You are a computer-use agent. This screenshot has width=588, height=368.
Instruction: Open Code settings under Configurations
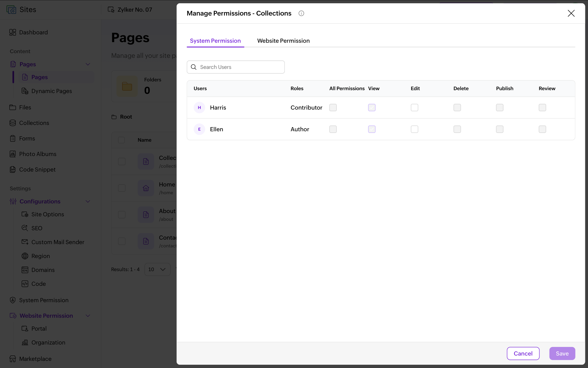[x=34, y=284]
